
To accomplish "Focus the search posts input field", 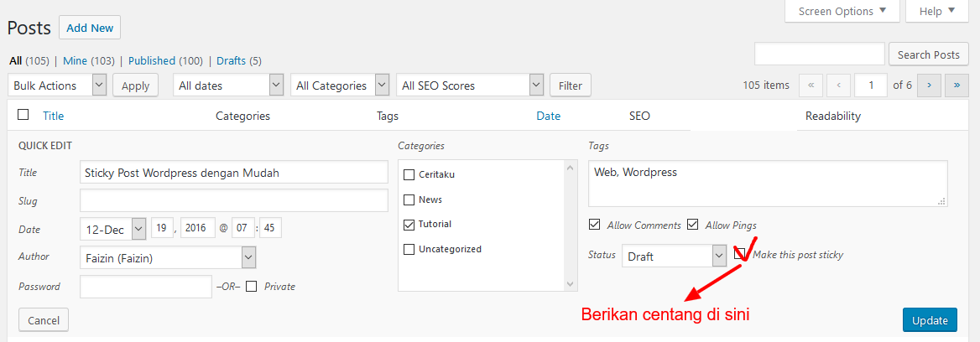I will pos(820,54).
